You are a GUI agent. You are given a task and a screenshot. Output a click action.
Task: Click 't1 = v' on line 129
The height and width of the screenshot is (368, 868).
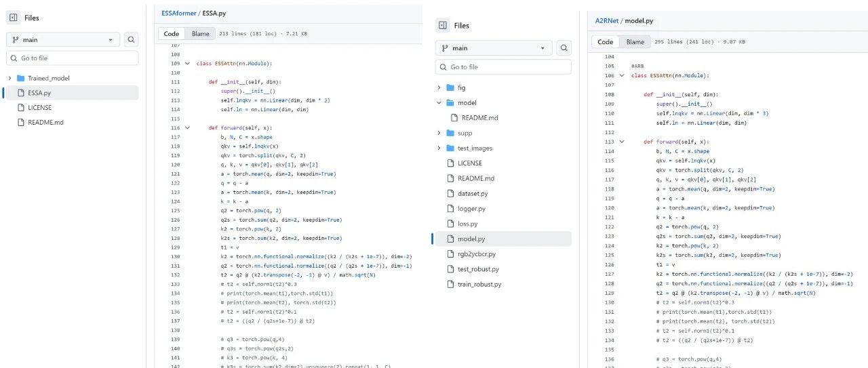(230, 248)
